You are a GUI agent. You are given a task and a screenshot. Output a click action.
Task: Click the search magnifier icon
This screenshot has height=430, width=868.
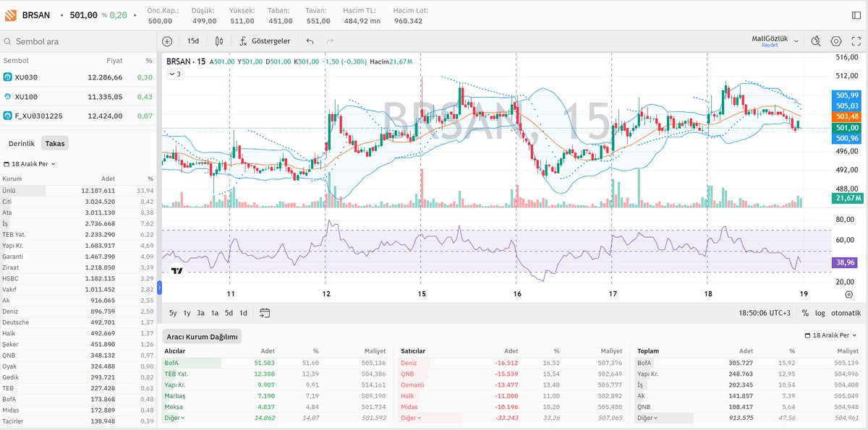pyautogui.click(x=8, y=42)
